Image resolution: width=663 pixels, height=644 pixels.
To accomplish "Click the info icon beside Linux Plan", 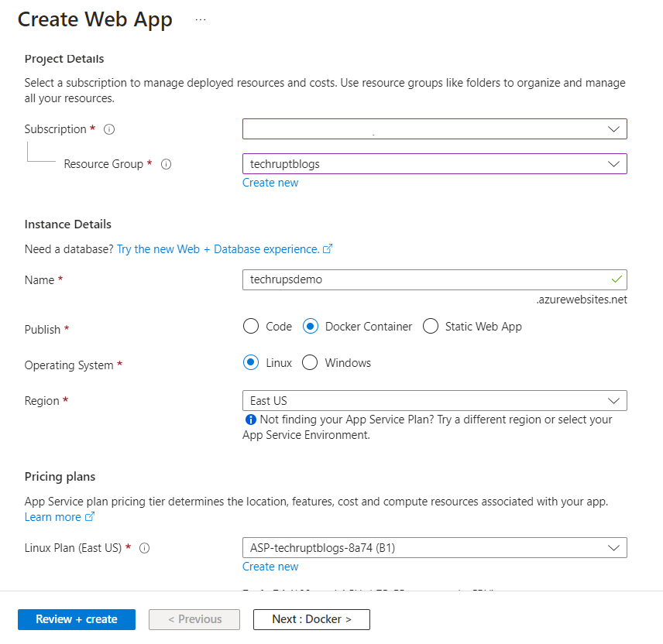I will [144, 548].
